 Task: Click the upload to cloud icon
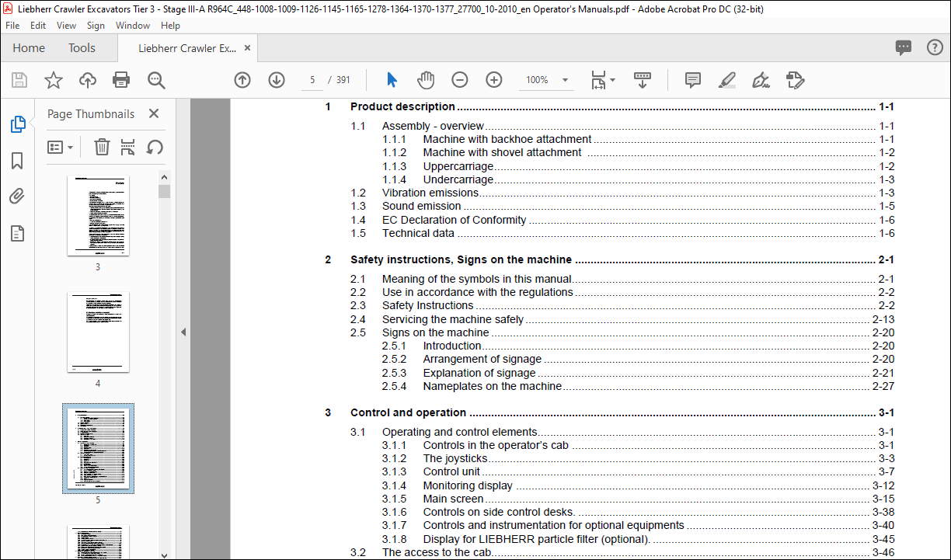(x=87, y=80)
